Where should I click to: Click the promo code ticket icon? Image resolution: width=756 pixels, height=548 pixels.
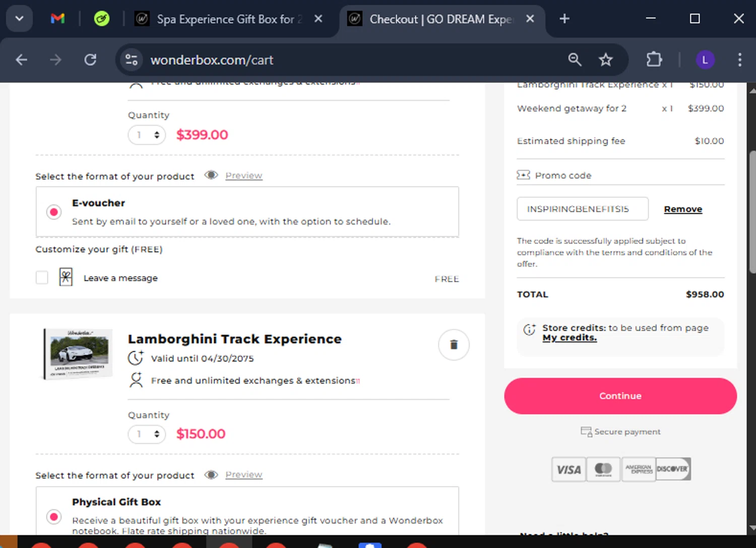coord(523,175)
